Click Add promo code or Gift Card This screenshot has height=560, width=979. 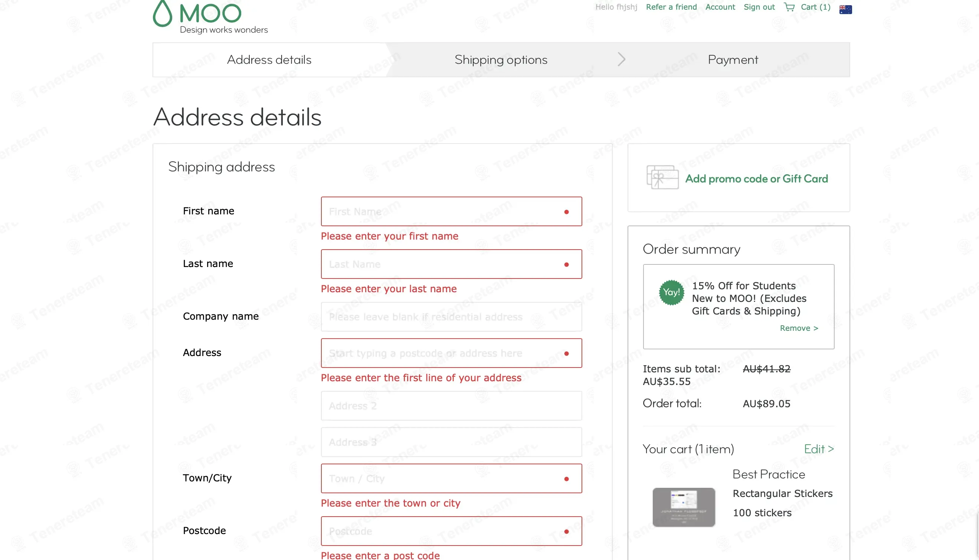tap(756, 179)
